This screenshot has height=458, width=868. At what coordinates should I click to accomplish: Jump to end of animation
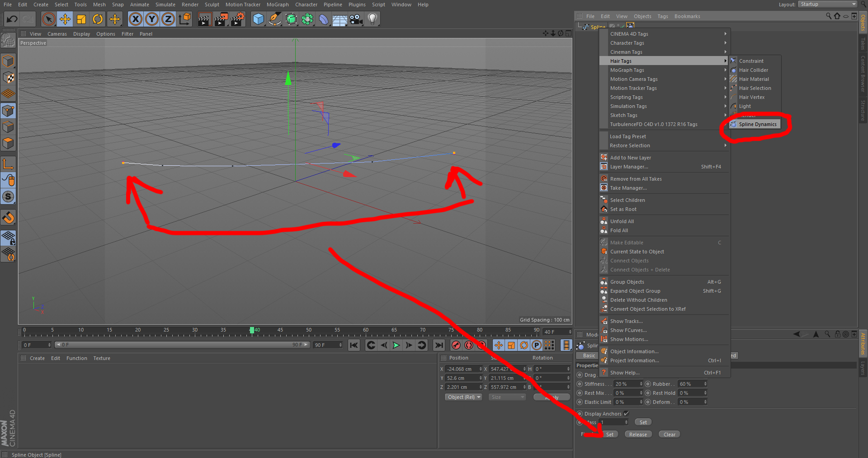pos(439,345)
